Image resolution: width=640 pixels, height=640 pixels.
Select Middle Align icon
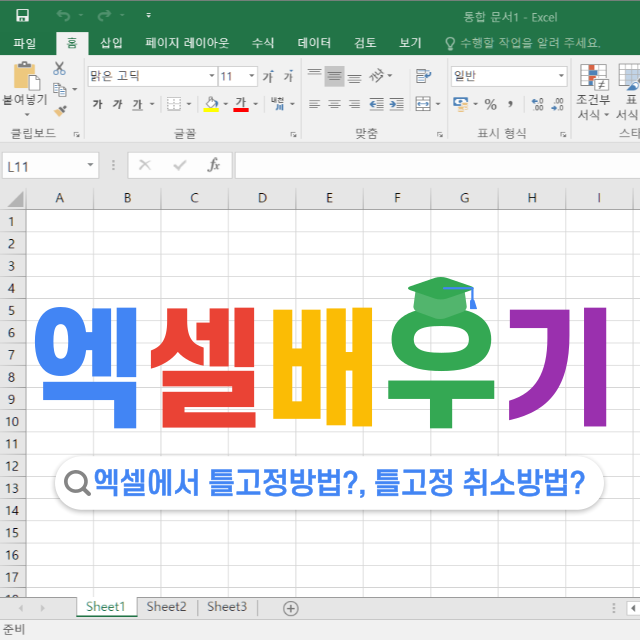click(334, 76)
